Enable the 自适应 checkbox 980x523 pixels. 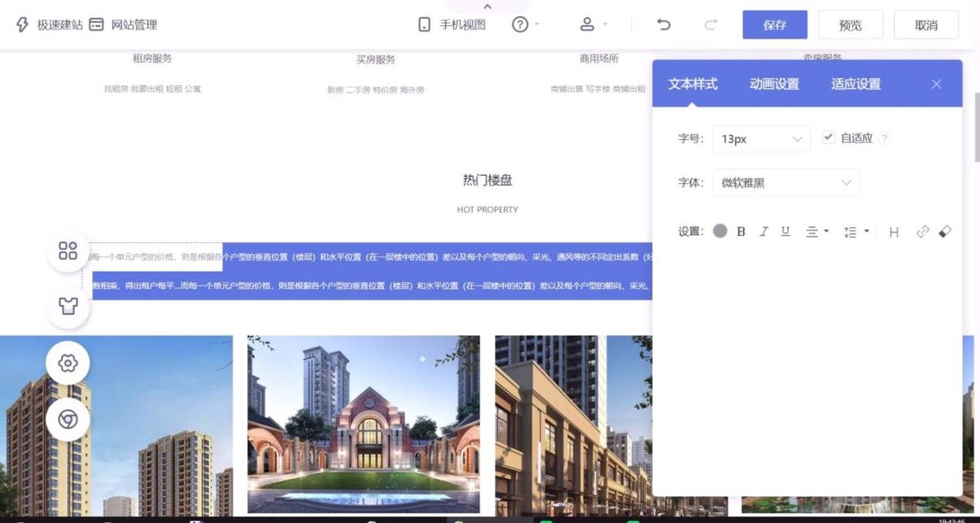coord(829,137)
